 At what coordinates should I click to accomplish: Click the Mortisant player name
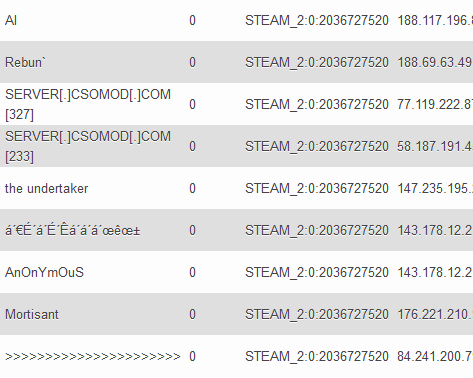[x=32, y=314]
